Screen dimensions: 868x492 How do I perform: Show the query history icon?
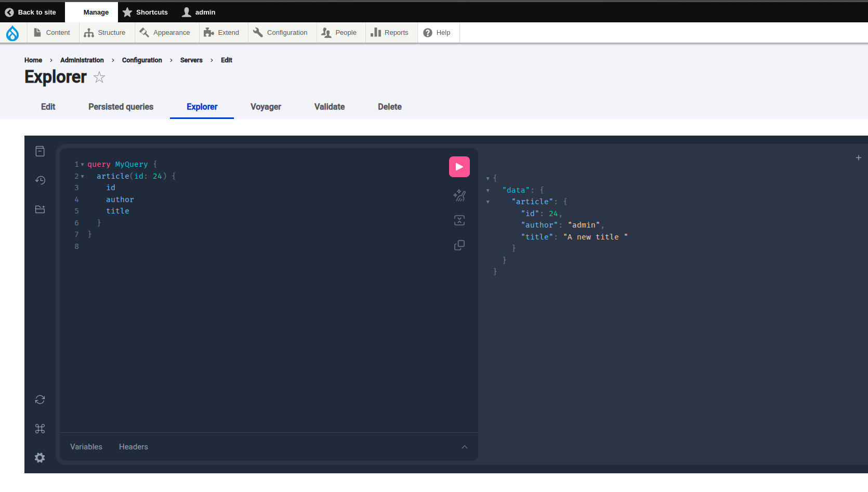40,180
